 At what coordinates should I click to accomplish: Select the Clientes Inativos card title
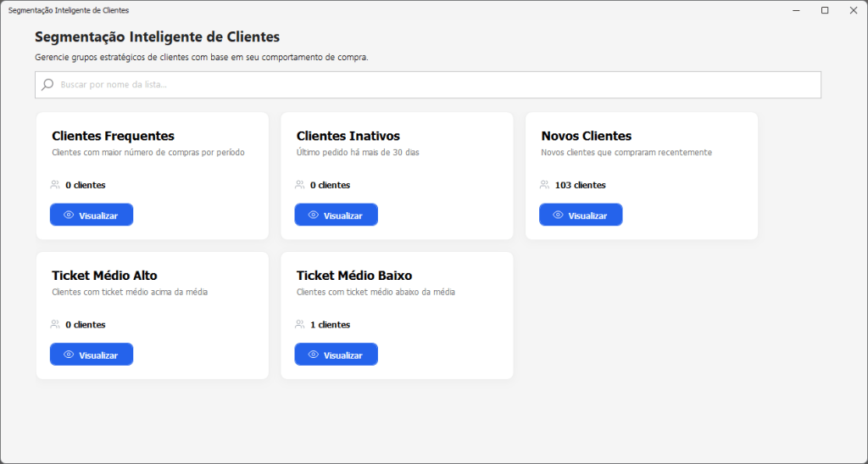coord(348,136)
